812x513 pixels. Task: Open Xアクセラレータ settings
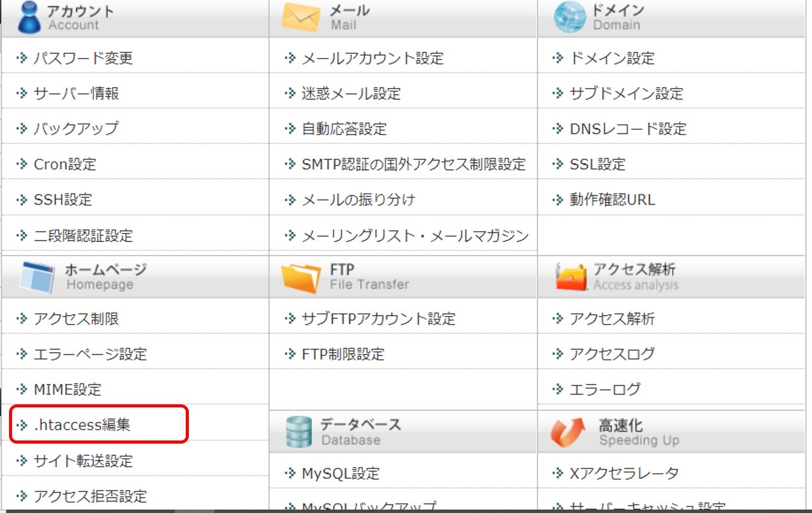pyautogui.click(x=624, y=474)
